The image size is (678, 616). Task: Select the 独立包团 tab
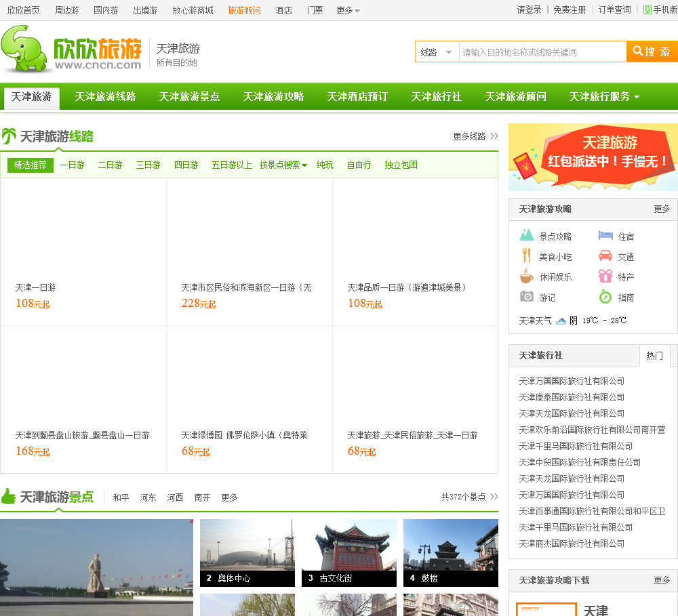coord(401,165)
